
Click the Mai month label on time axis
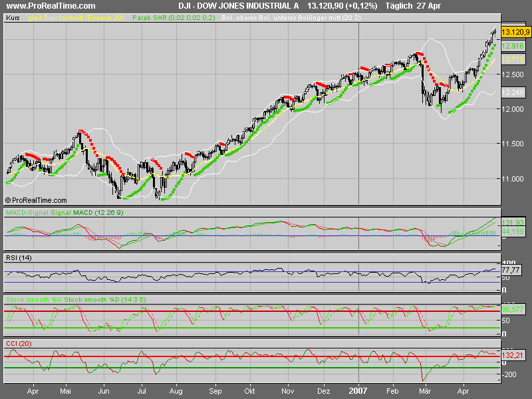pyautogui.click(x=65, y=391)
